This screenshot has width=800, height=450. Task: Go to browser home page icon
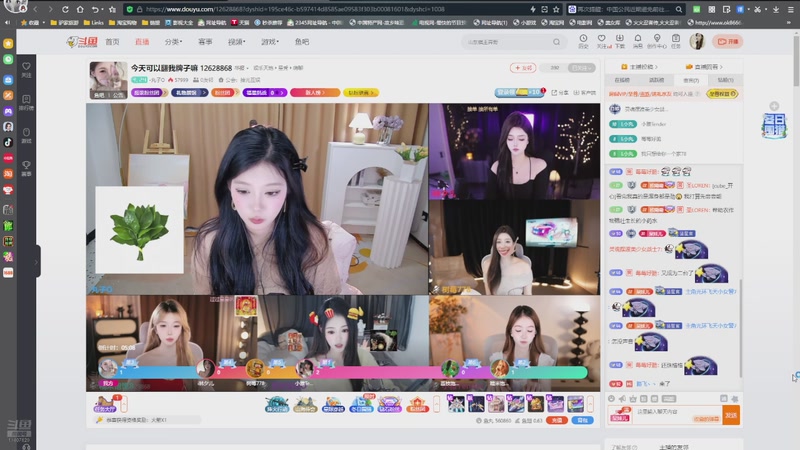click(x=80, y=9)
